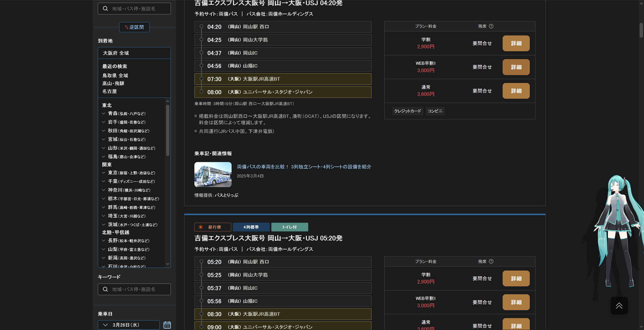The height and width of the screenshot is (330, 644).
Task: Click the 大阪府 全域 destination field
Action: point(134,53)
